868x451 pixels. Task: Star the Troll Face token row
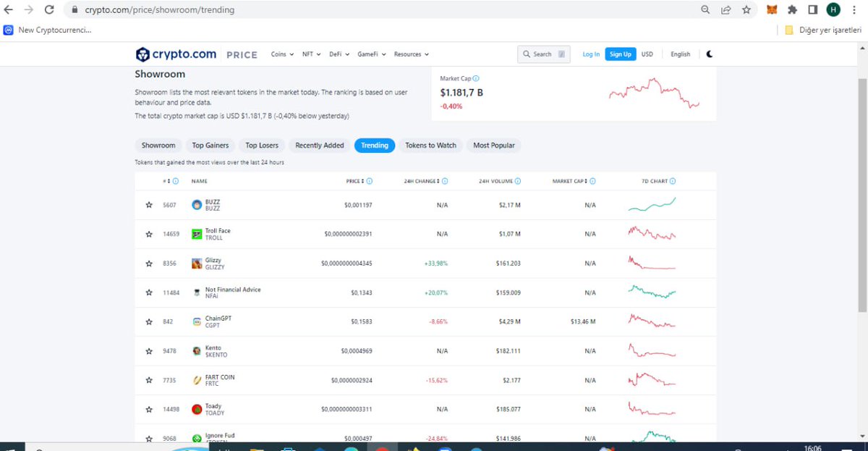coord(149,235)
